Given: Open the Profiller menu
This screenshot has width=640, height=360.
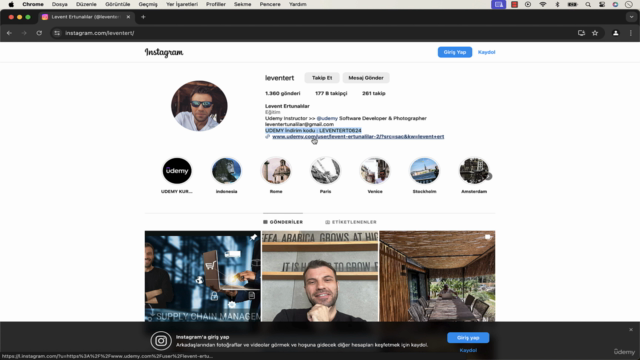Looking at the screenshot, I should tap(216, 4).
